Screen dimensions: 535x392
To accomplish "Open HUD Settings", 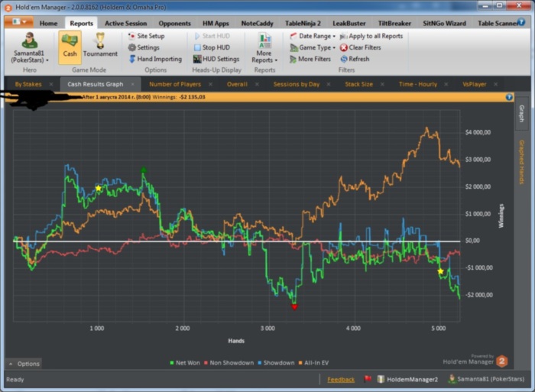I will click(216, 59).
